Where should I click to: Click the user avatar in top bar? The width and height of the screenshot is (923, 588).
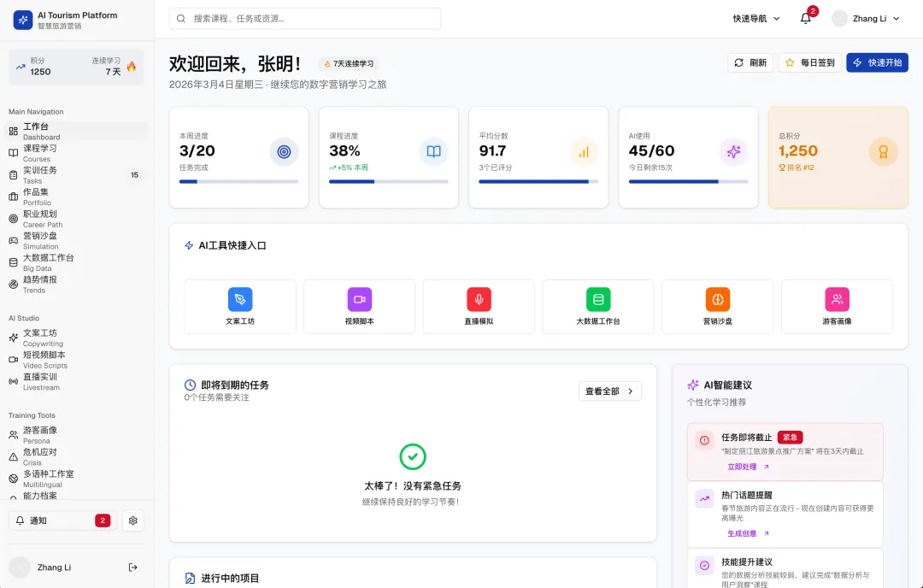point(839,19)
